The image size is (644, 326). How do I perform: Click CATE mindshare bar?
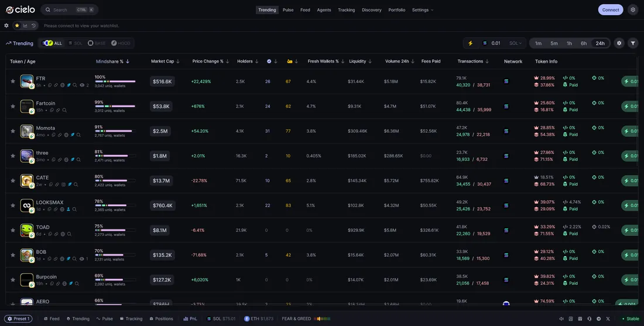pyautogui.click(x=115, y=181)
